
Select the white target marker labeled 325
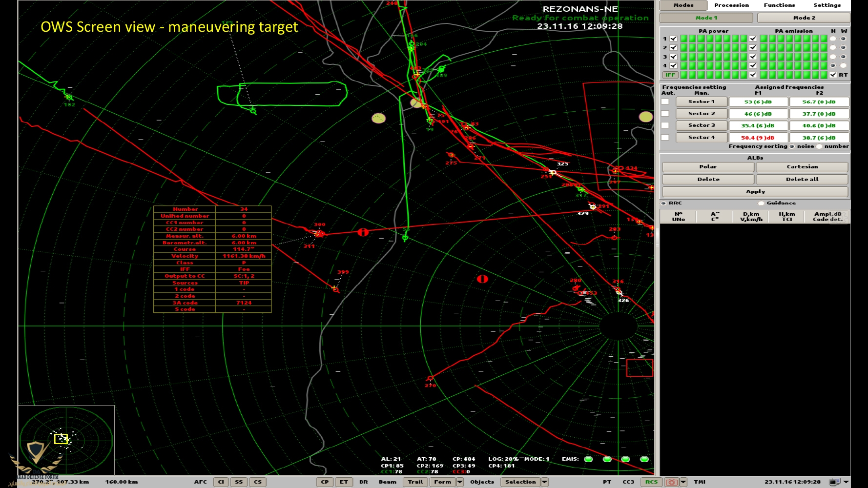pos(553,172)
